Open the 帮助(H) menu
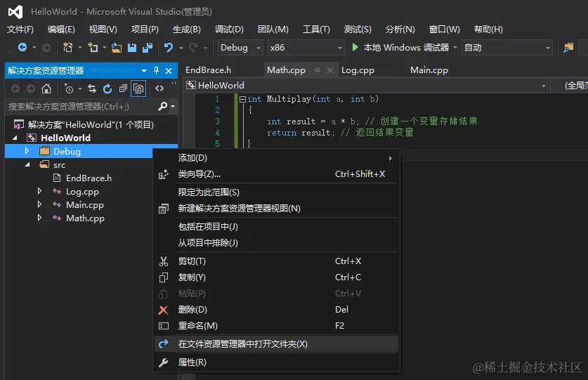 click(x=488, y=30)
